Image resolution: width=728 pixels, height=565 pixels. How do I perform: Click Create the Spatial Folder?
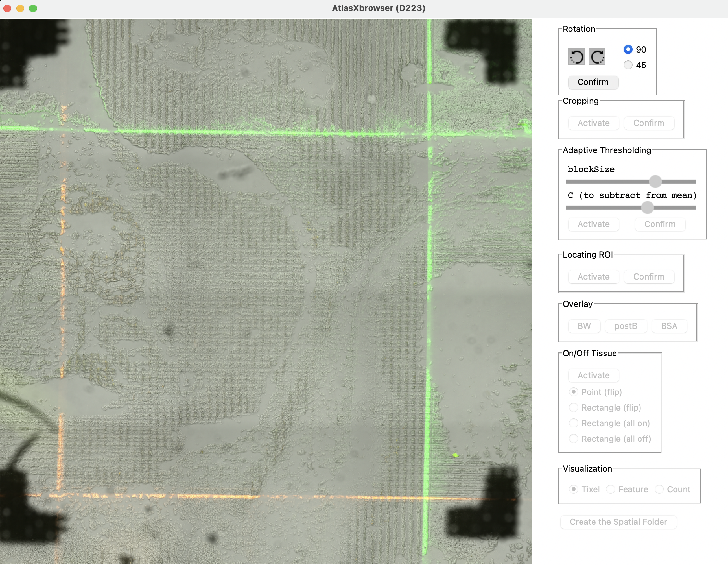coord(618,522)
